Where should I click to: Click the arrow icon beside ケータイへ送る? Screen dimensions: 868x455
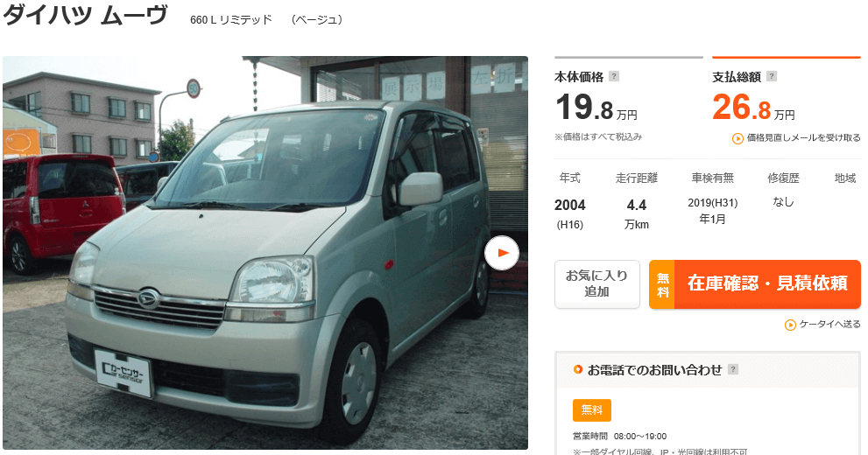(790, 325)
